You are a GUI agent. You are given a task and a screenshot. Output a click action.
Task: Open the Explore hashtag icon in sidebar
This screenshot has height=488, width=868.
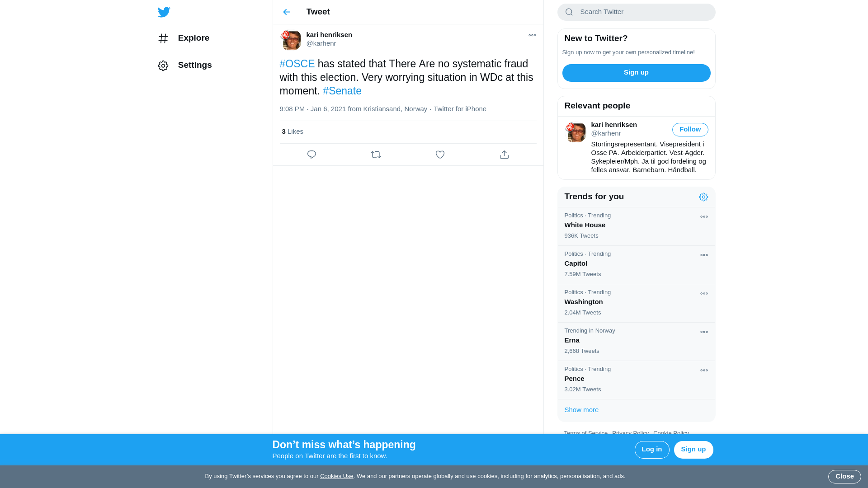(x=163, y=38)
